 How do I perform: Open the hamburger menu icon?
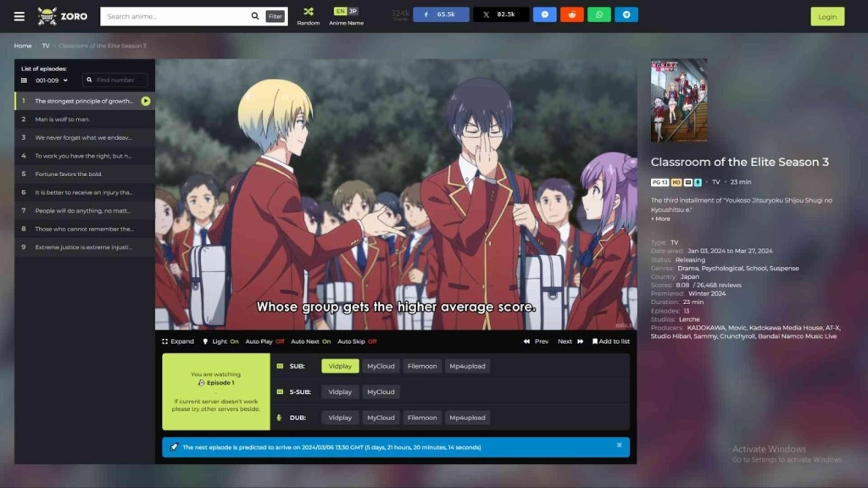(x=19, y=16)
